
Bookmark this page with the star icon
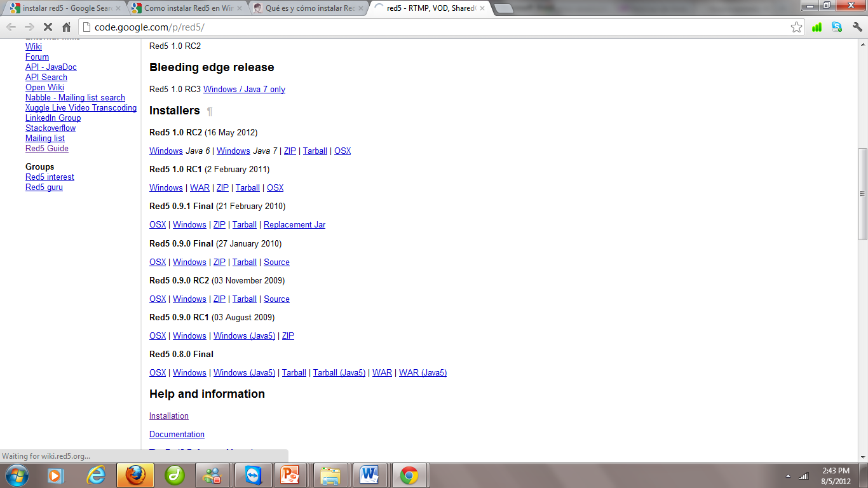click(x=796, y=27)
